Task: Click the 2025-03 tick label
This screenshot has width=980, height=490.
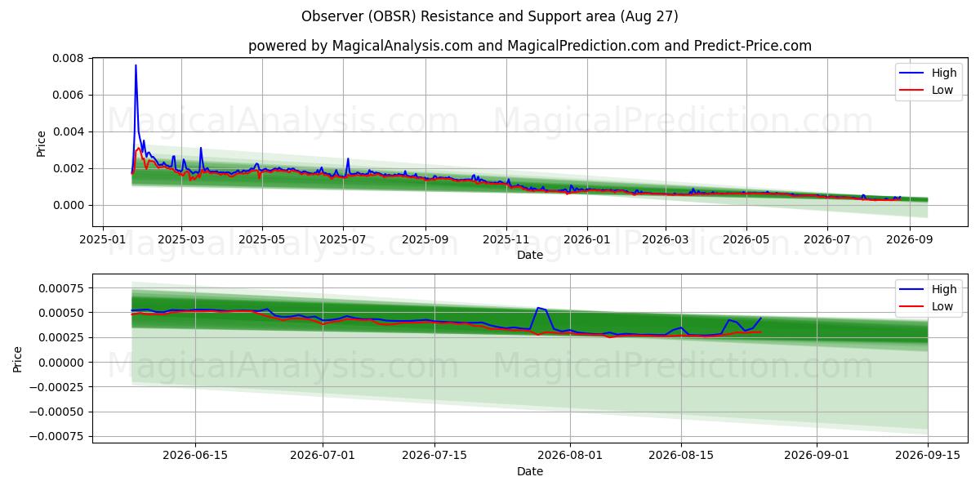Action: [x=181, y=240]
